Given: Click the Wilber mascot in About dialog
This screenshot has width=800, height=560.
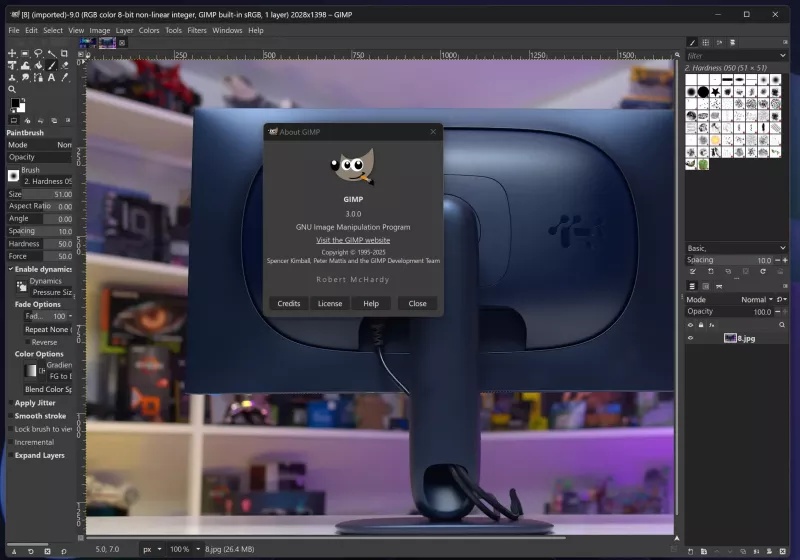Looking at the screenshot, I should pos(351,169).
